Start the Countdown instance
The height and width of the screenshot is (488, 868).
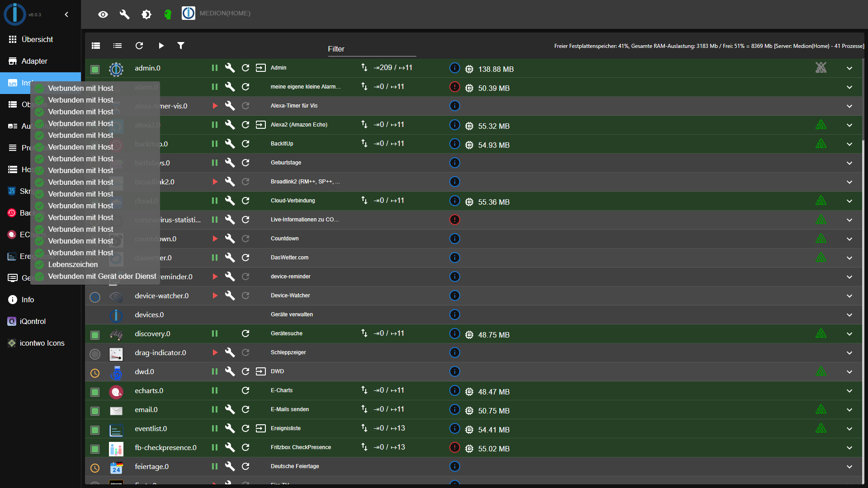(x=215, y=239)
